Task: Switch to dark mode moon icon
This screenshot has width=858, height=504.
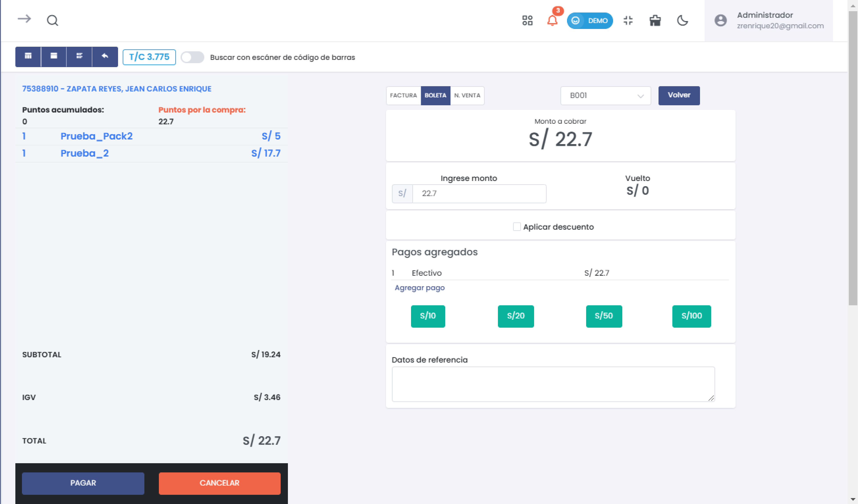Action: pyautogui.click(x=682, y=20)
